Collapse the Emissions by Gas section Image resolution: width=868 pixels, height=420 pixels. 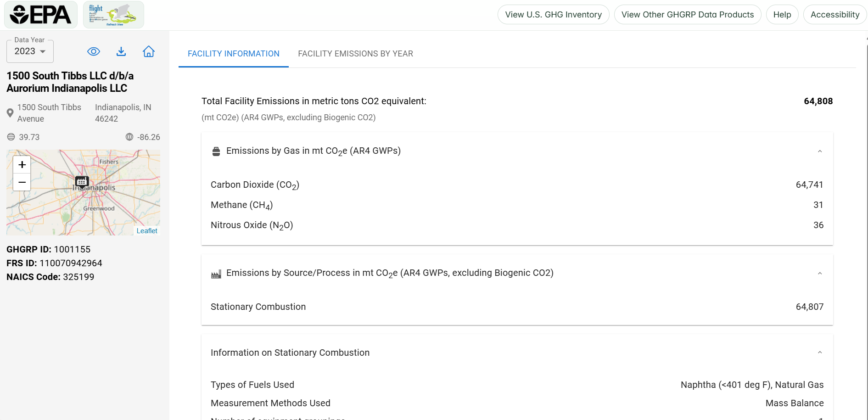[819, 151]
